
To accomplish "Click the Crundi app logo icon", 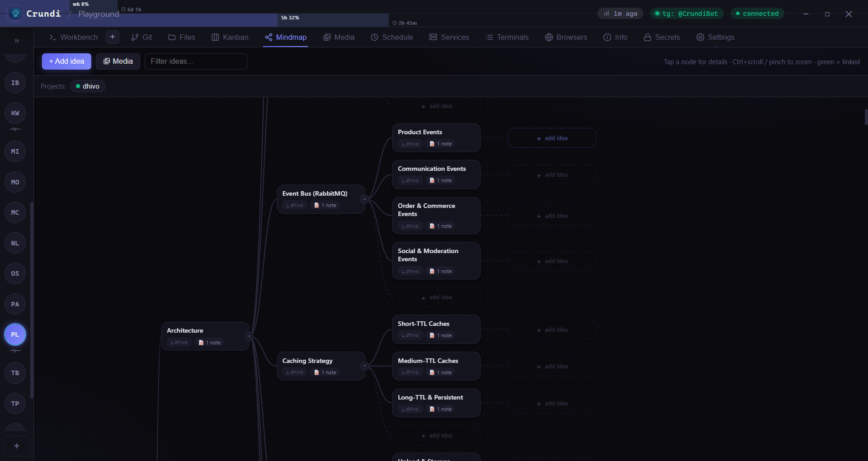I will point(15,14).
